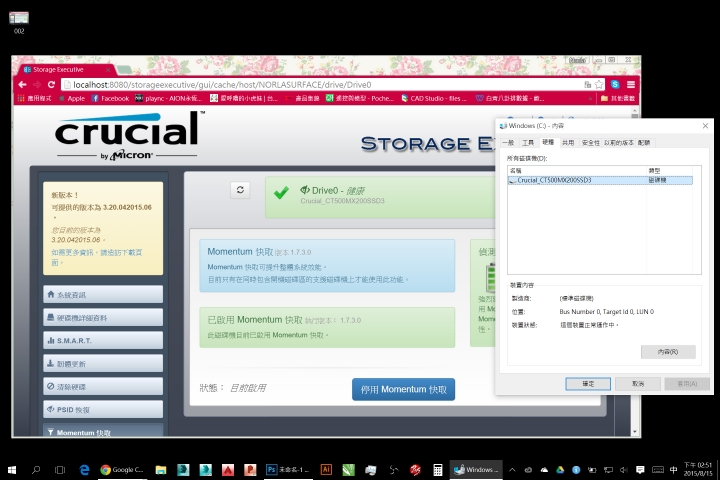The width and height of the screenshot is (720, 480).
Task: Open Google Drive tray icon
Action: pyautogui.click(x=560, y=469)
